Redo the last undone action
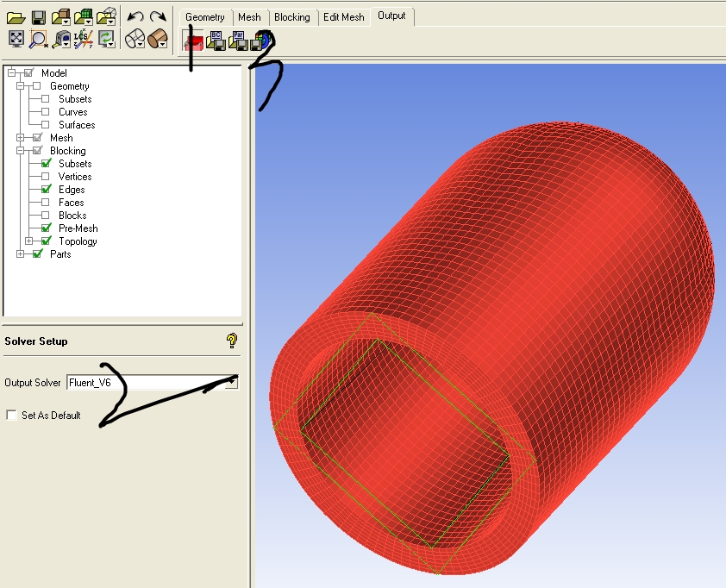Screen dimensions: 726x588 (x=159, y=17)
